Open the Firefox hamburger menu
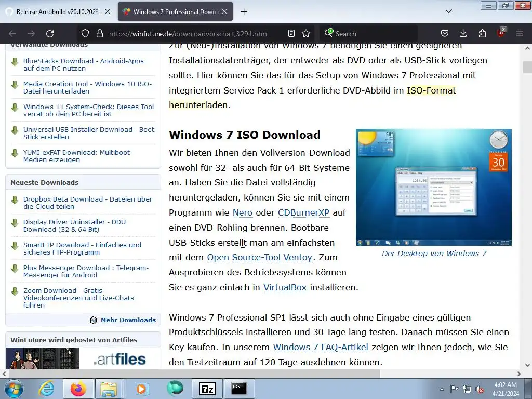 pos(520,34)
